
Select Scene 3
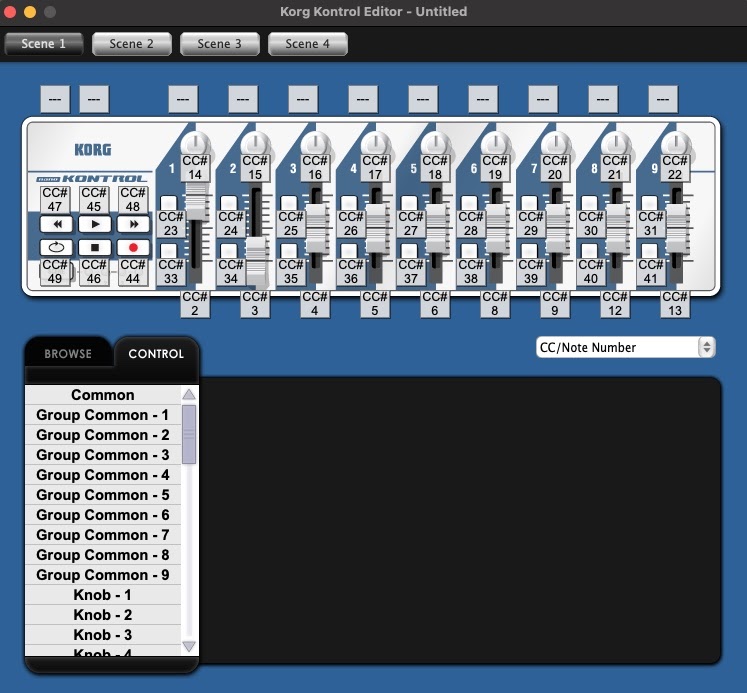pos(220,44)
